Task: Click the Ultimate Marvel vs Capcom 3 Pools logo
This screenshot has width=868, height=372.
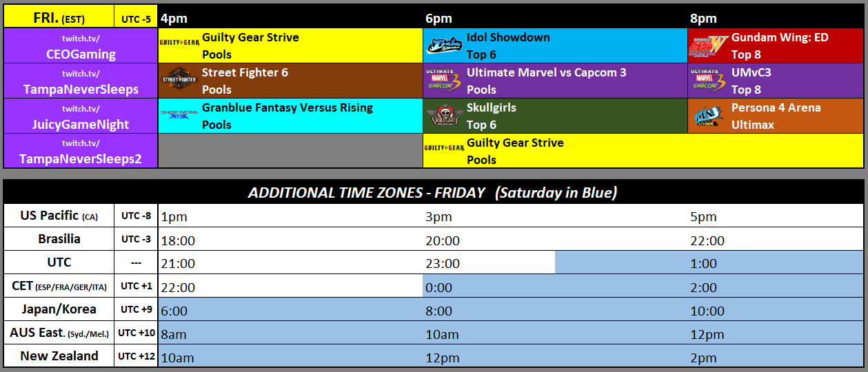Action: [x=444, y=81]
